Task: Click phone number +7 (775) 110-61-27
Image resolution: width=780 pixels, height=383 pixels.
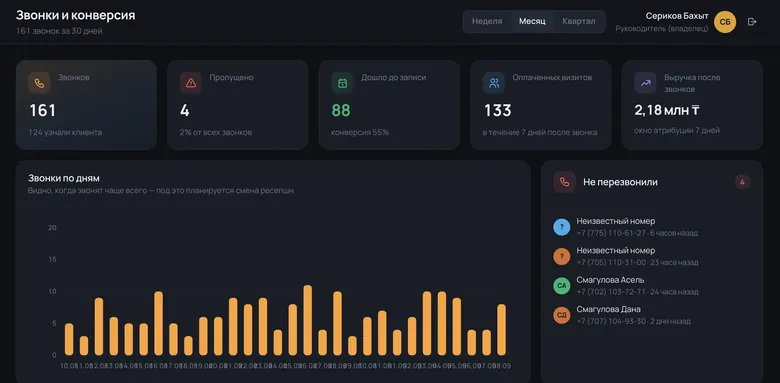Action: pyautogui.click(x=611, y=233)
